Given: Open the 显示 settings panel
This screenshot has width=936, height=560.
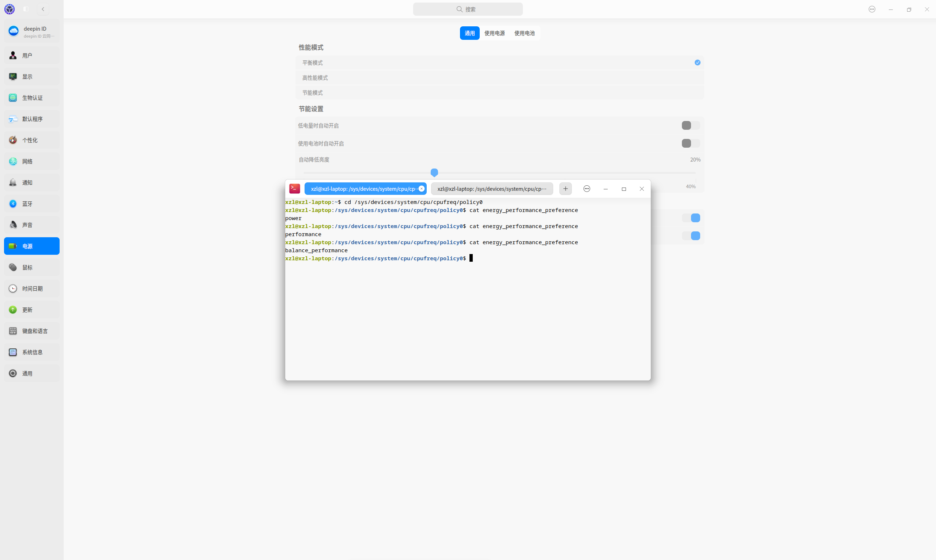Looking at the screenshot, I should tap(31, 76).
